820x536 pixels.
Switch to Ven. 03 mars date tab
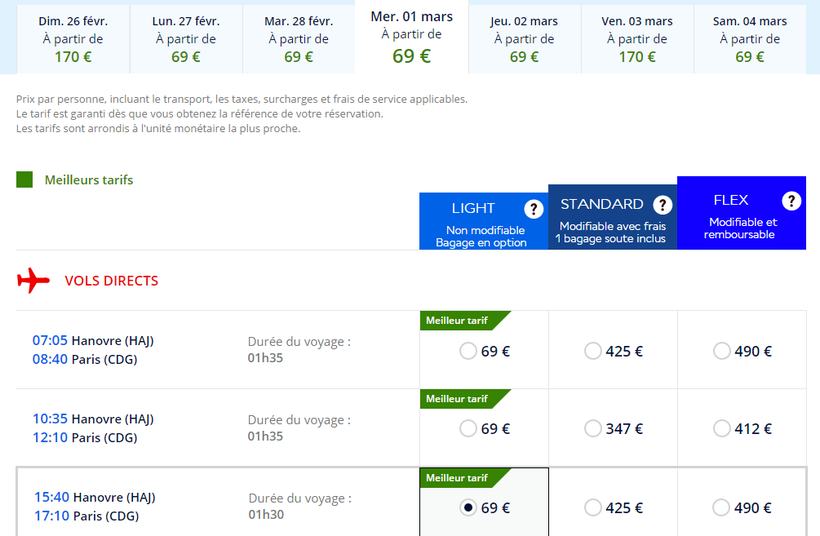coord(637,38)
